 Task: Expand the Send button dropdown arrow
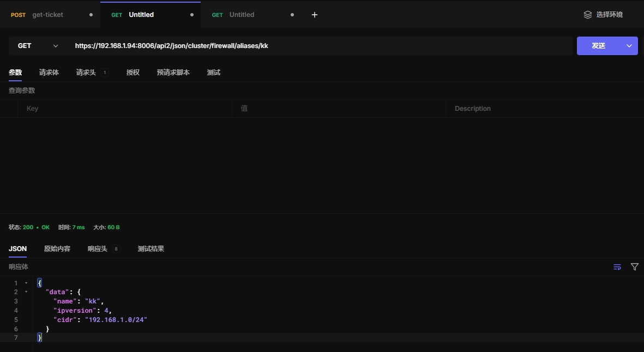(629, 46)
